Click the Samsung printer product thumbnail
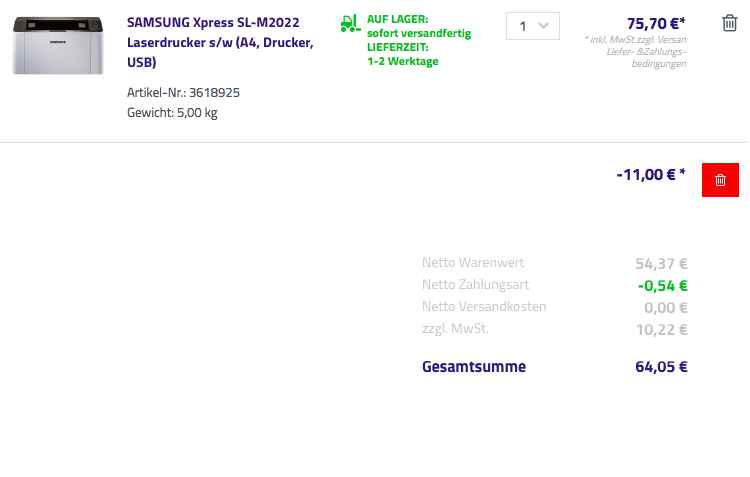750x477 pixels. point(58,45)
